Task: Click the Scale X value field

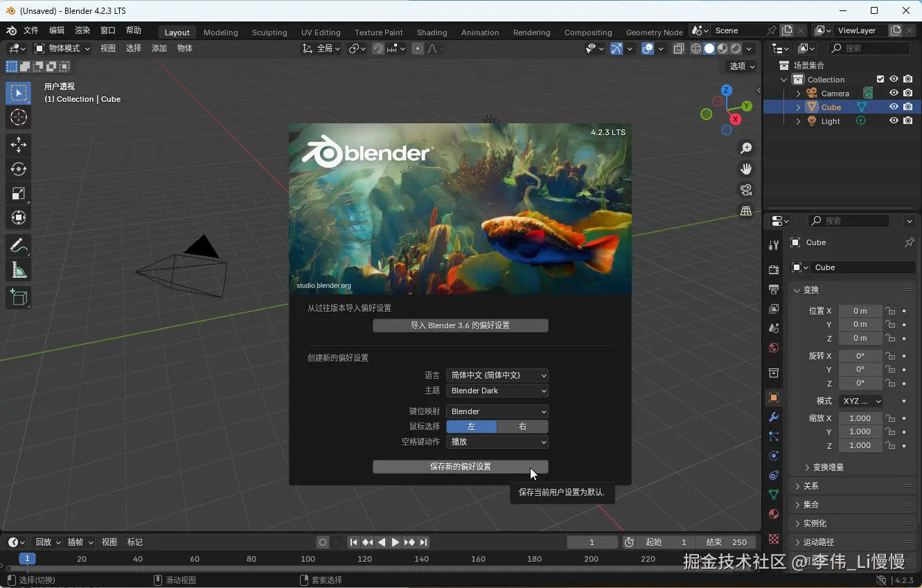Action: tap(860, 418)
